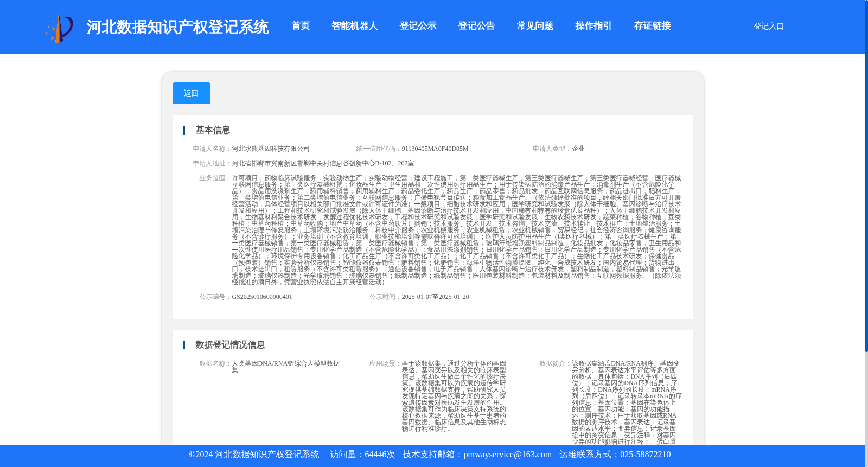Select applicant name 河北水熊基因科技有限公司

(271, 149)
